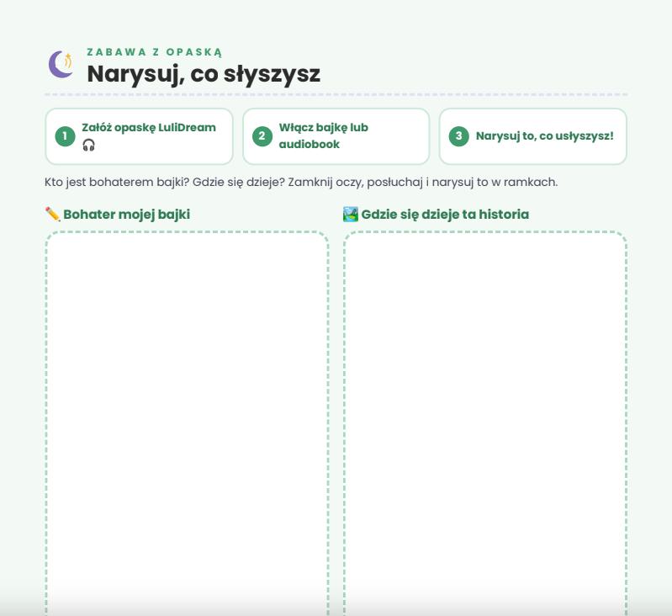This screenshot has width=672, height=616.
Task: Click the headphones emoji in step one
Action: (88, 146)
